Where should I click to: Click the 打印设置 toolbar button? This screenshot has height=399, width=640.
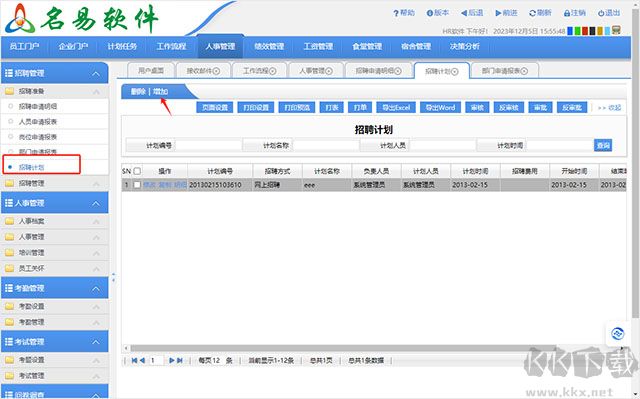tap(256, 107)
